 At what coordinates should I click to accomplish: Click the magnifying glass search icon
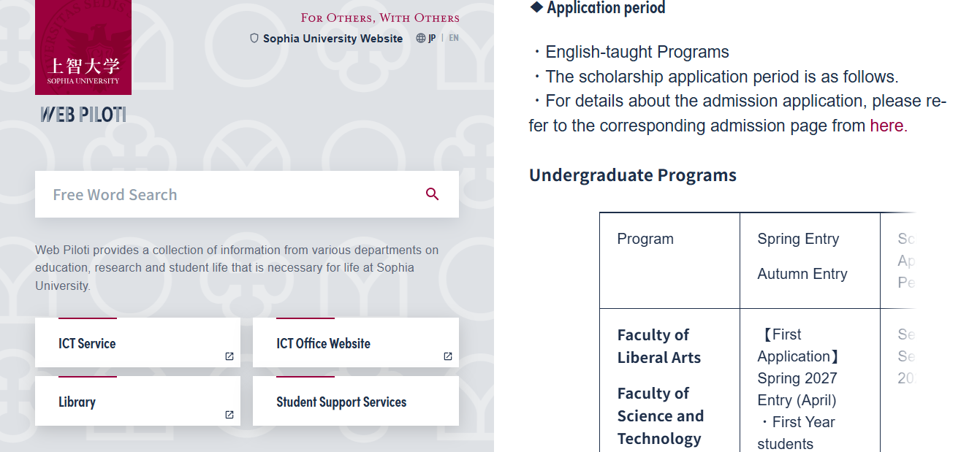(x=432, y=194)
